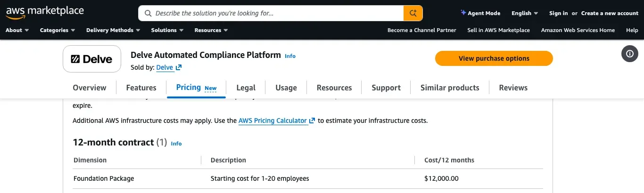Open the English language dropdown
644x193 pixels.
pos(524,13)
